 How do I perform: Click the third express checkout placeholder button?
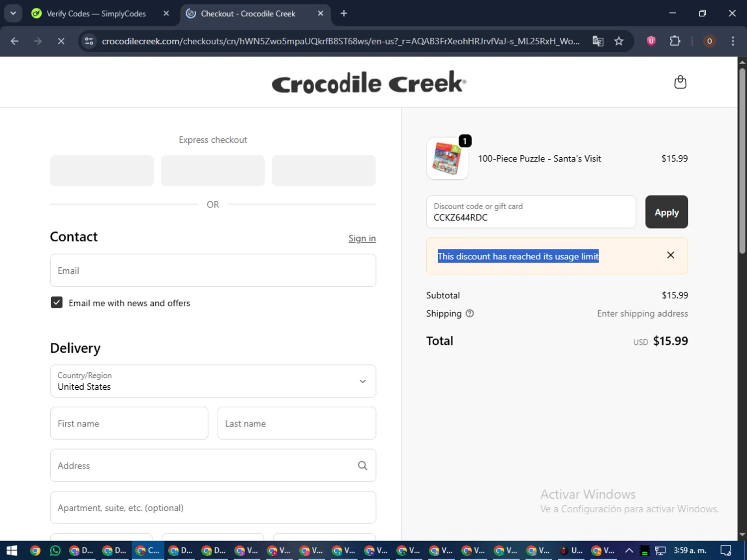pyautogui.click(x=324, y=171)
